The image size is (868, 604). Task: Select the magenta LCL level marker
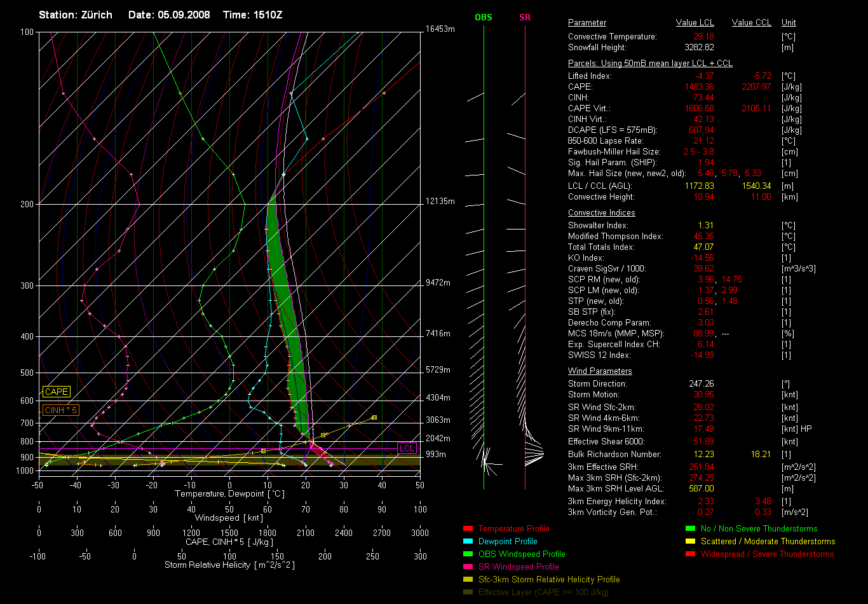click(407, 448)
